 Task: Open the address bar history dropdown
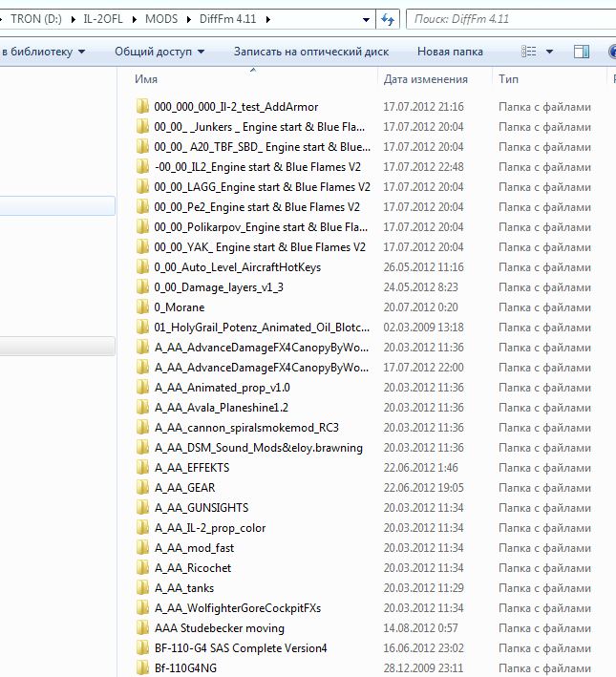tap(366, 19)
